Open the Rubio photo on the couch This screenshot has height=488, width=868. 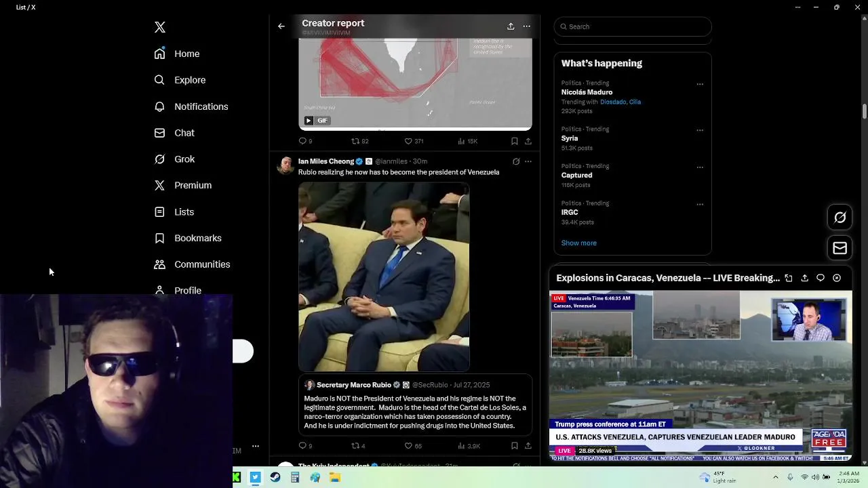pos(384,277)
